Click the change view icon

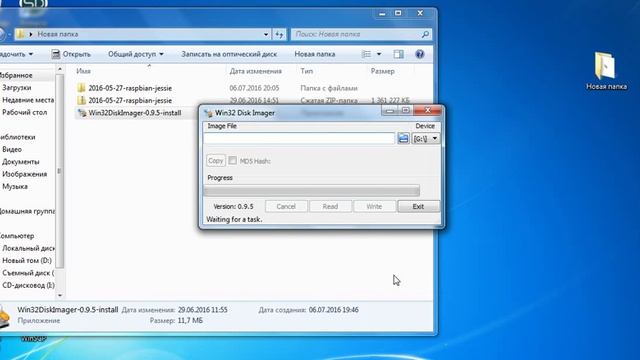(x=367, y=54)
